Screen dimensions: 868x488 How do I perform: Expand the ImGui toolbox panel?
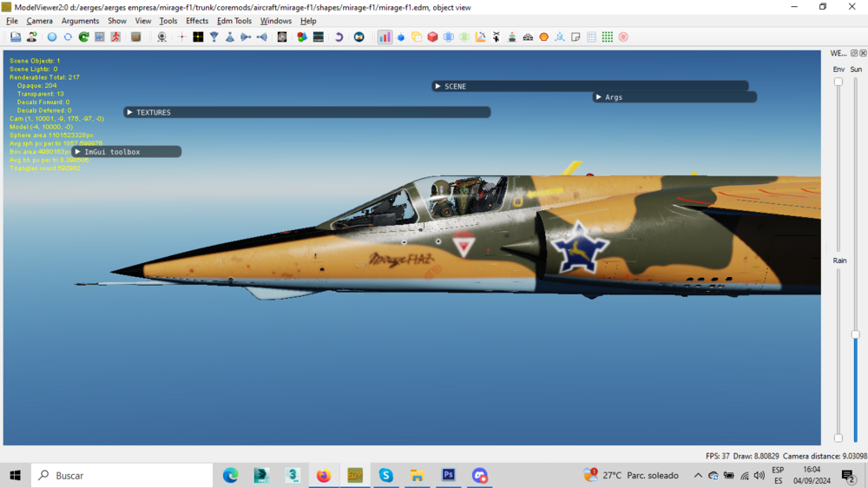(x=78, y=152)
